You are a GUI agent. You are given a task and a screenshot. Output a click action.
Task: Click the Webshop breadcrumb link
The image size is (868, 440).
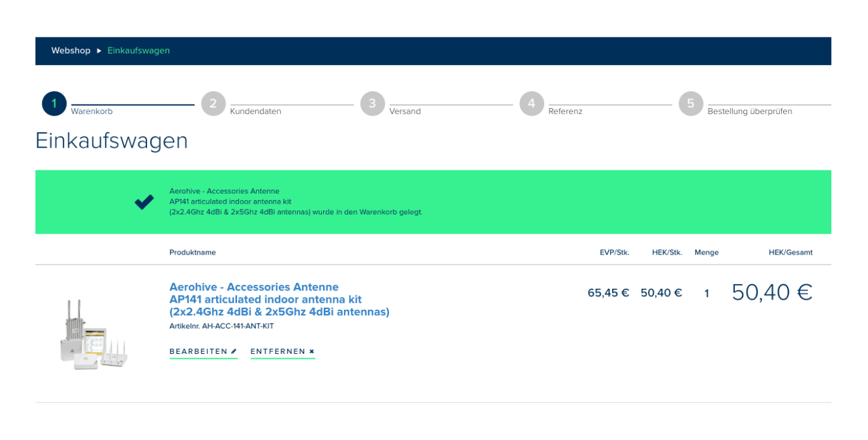[x=71, y=51]
